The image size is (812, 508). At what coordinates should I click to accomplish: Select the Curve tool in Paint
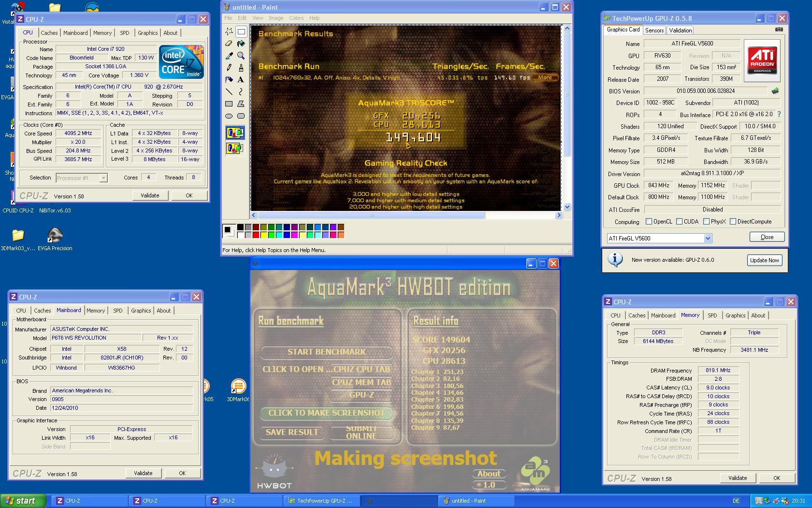241,92
